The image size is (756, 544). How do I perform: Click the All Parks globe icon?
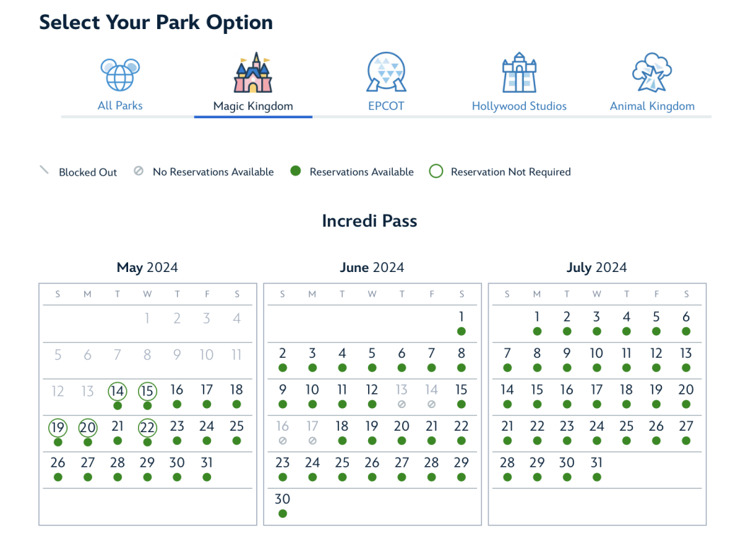pos(120,74)
